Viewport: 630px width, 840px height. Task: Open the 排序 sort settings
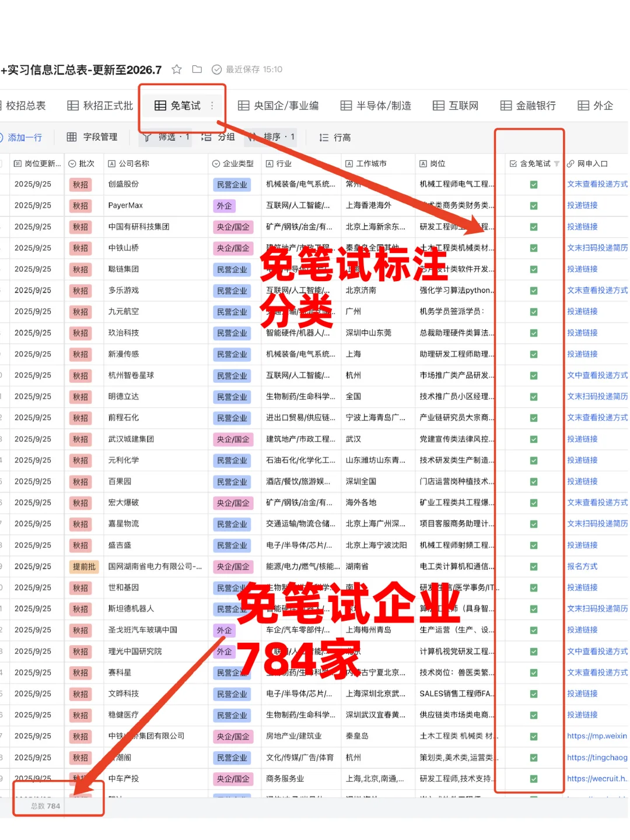coord(272,137)
